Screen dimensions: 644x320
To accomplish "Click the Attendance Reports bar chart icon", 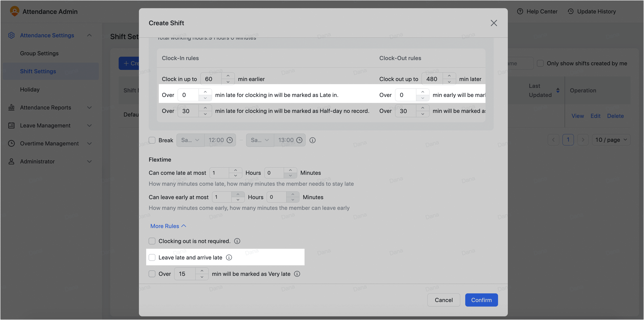I will click(x=11, y=107).
